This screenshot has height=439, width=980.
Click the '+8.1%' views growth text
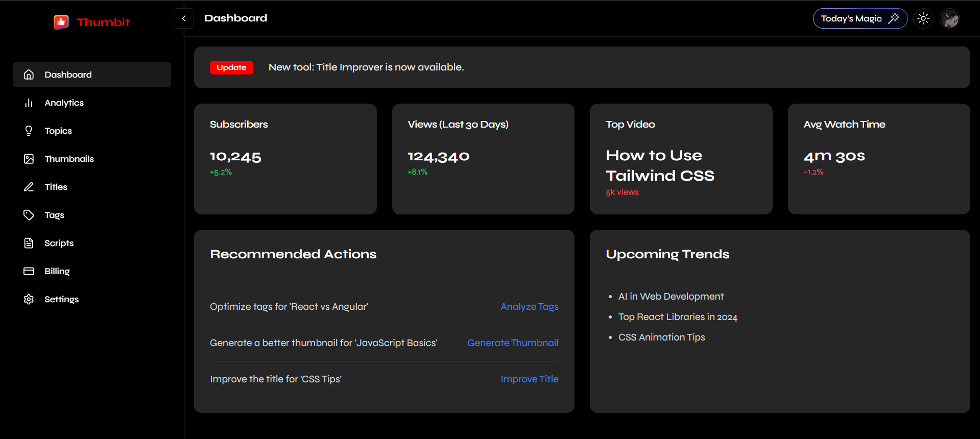(x=418, y=172)
